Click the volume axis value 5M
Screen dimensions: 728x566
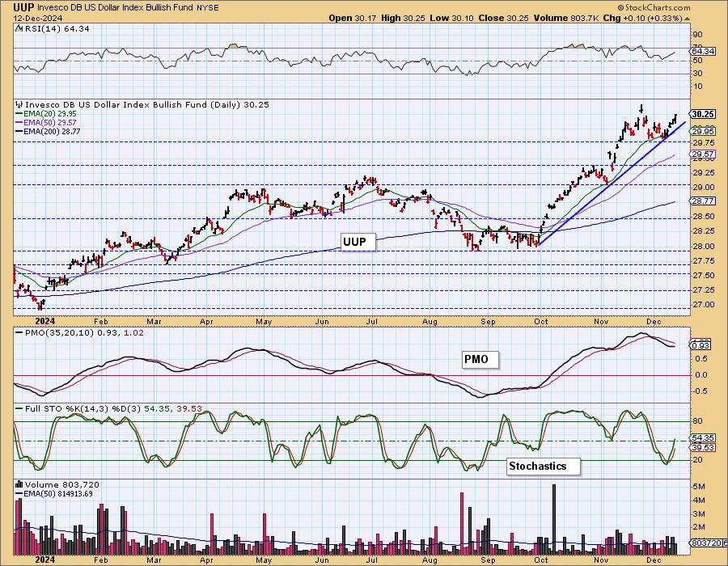click(x=699, y=487)
